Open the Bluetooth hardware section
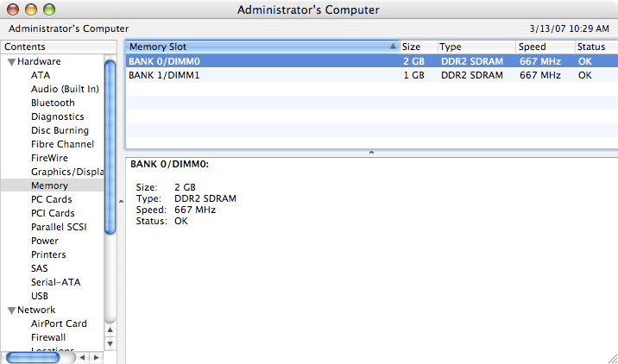618x364 pixels. [x=53, y=103]
